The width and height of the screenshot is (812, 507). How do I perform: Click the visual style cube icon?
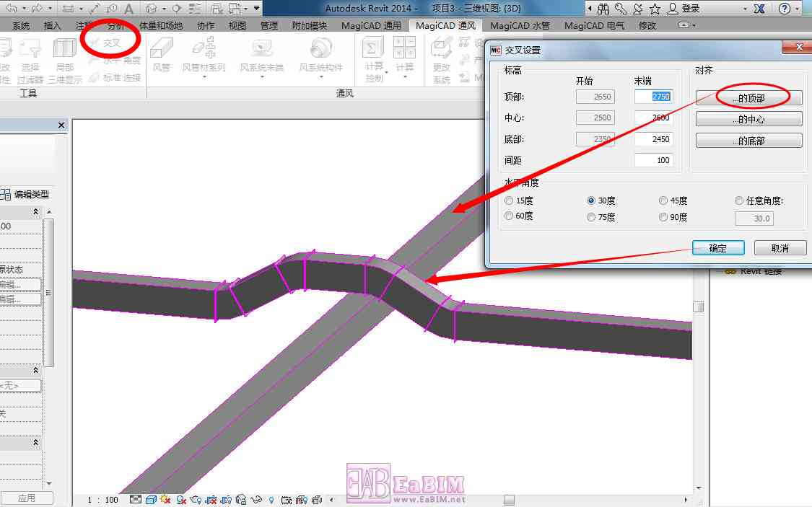[152, 499]
